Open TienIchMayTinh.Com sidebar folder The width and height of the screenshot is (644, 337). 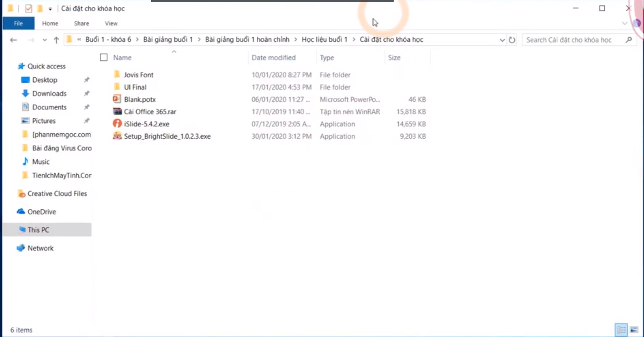[56, 175]
